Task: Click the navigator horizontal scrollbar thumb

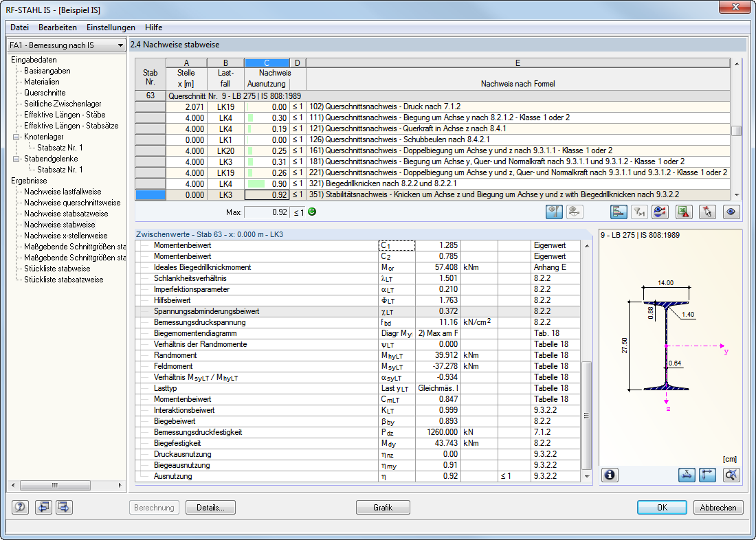Action: click(56, 485)
